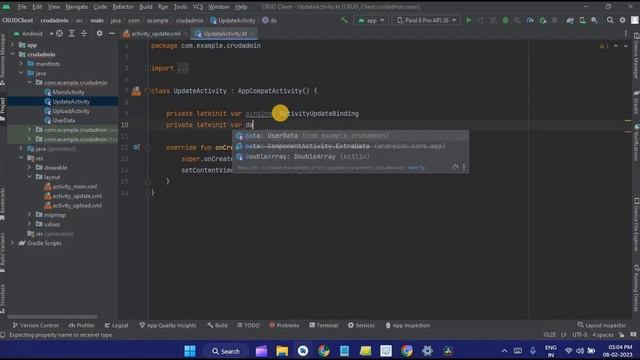The width and height of the screenshot is (640, 360).
Task: Run the app with the green play icon
Action: [x=469, y=20]
